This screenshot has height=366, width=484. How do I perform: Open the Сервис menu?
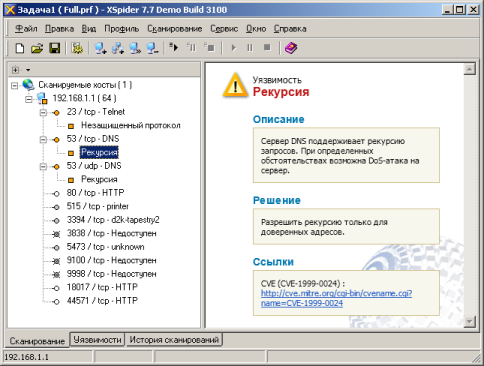tap(224, 29)
